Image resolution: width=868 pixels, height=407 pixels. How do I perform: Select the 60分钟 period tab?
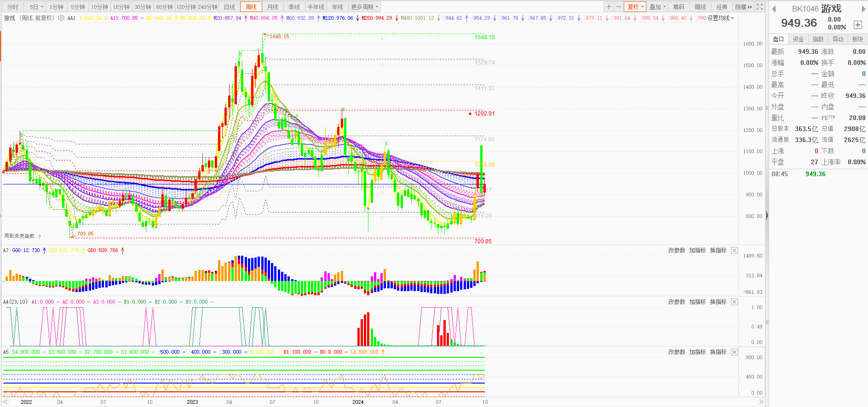pyautogui.click(x=165, y=7)
